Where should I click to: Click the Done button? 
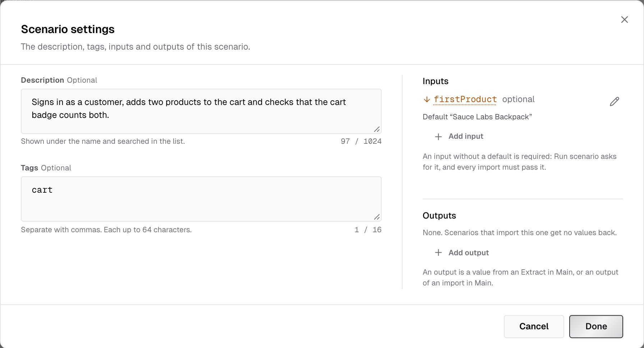pos(596,326)
